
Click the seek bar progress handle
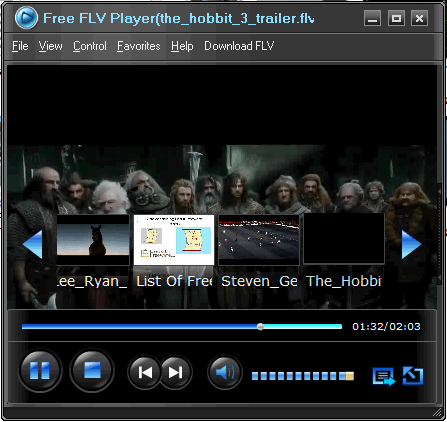click(260, 327)
